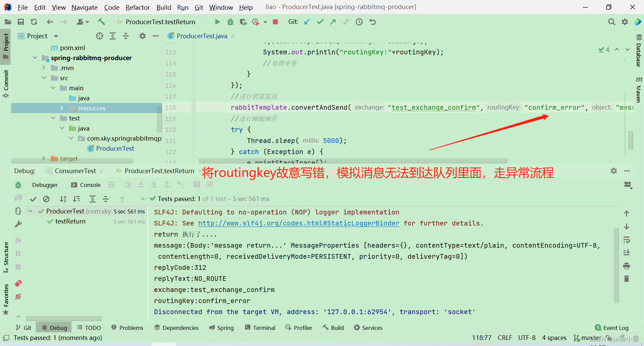Screen dimensions: 644x346
Task: Push commits with the green Git arrow
Action: click(333, 22)
